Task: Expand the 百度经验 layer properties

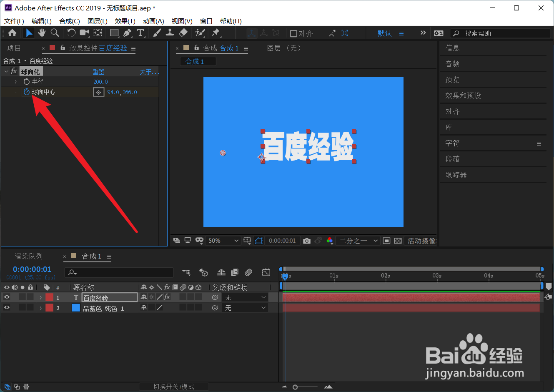Action: click(x=40, y=297)
